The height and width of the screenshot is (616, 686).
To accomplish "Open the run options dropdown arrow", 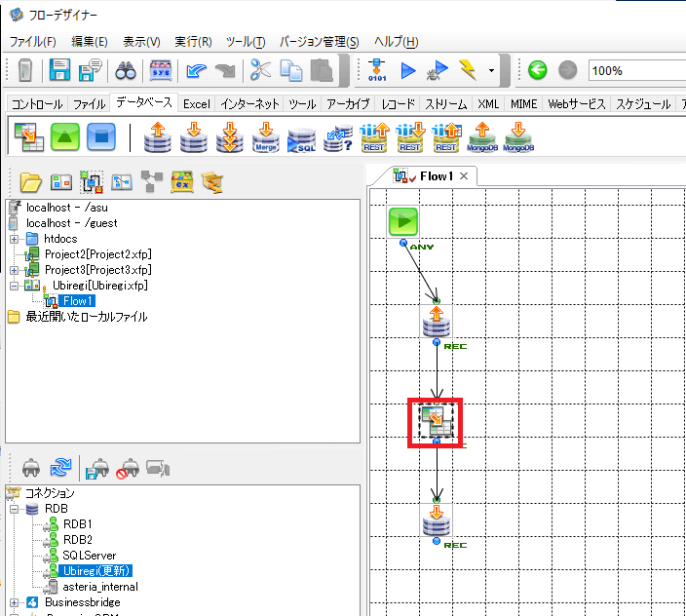I will click(492, 70).
